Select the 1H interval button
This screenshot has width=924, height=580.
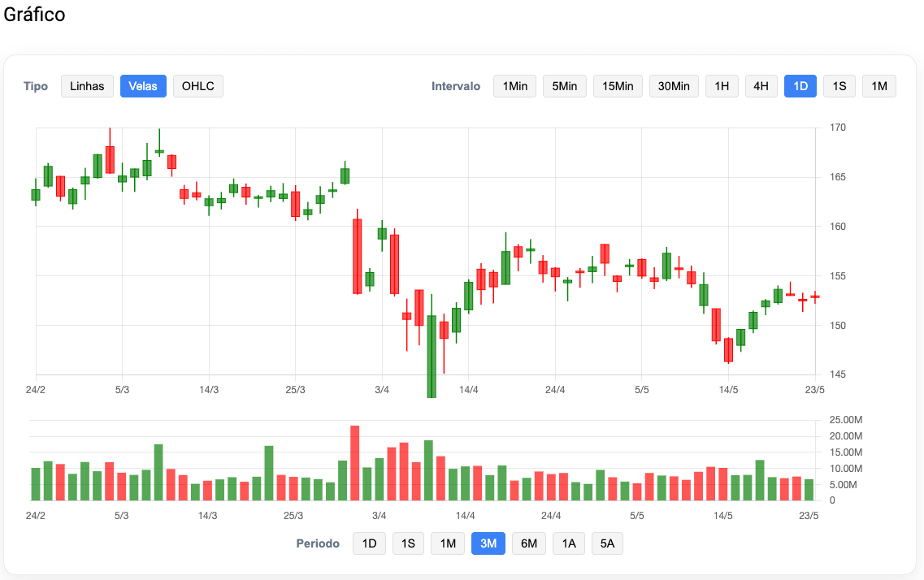(x=722, y=86)
